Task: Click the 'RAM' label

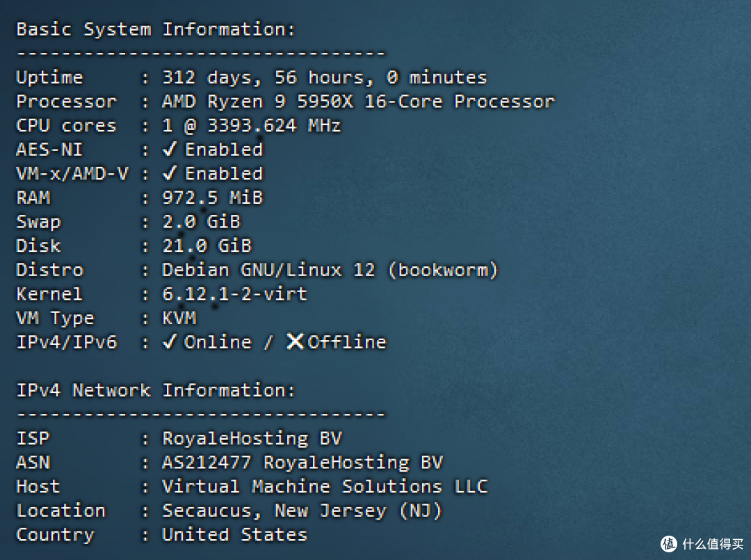Action: pos(33,198)
